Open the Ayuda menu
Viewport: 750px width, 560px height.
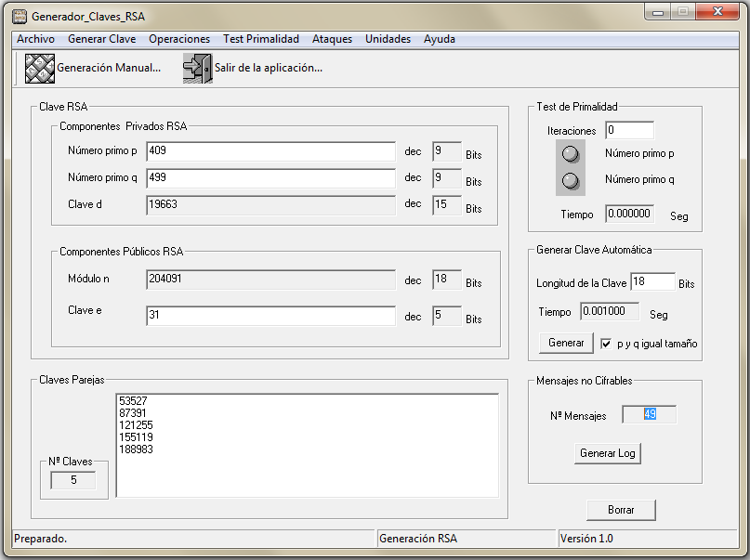440,39
